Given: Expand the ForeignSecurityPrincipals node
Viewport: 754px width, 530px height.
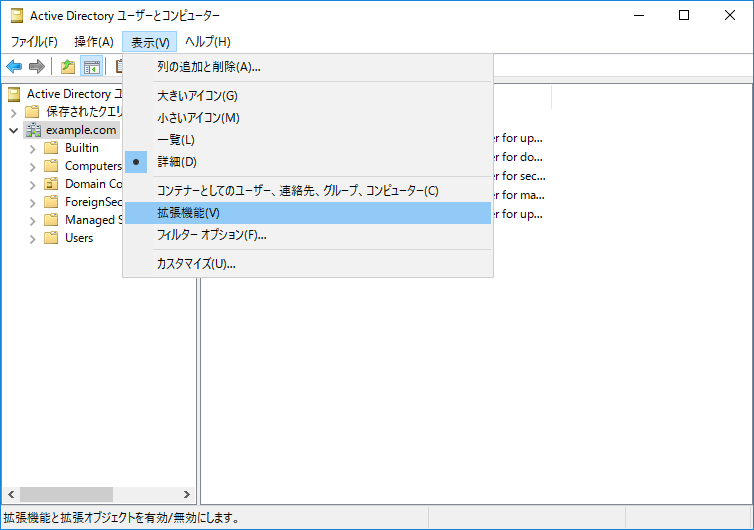Looking at the screenshot, I should (x=33, y=203).
